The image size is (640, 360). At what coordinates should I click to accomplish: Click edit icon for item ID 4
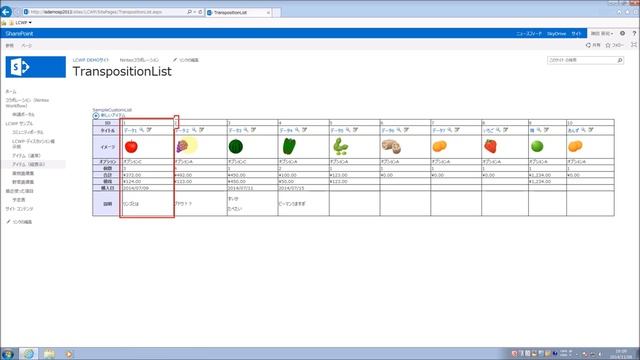tap(304, 130)
